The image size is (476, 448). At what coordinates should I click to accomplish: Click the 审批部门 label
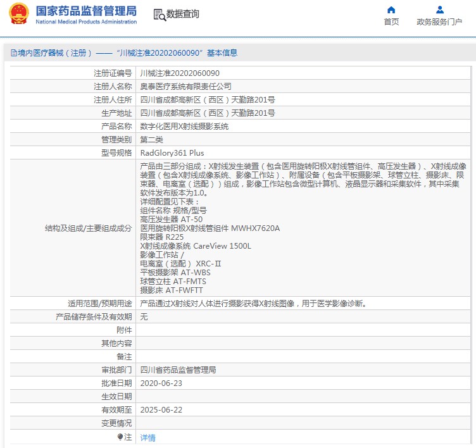pos(116,370)
